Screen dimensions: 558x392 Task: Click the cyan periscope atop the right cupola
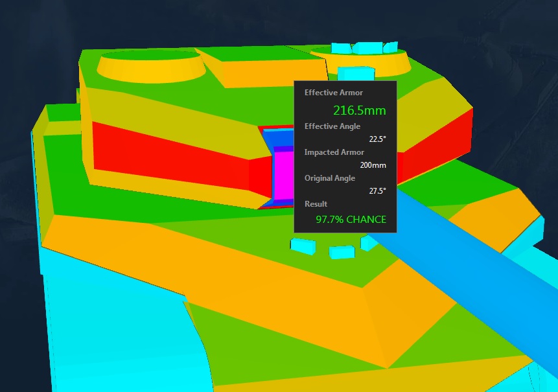(x=366, y=48)
